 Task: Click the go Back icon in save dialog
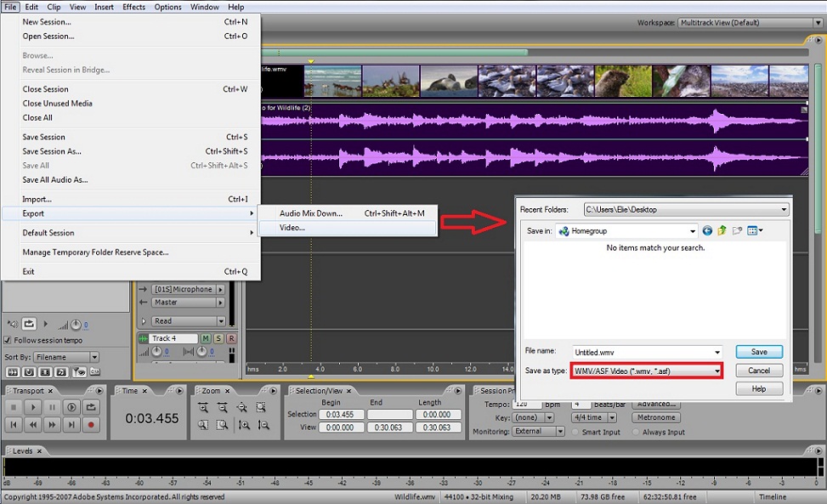pos(707,230)
